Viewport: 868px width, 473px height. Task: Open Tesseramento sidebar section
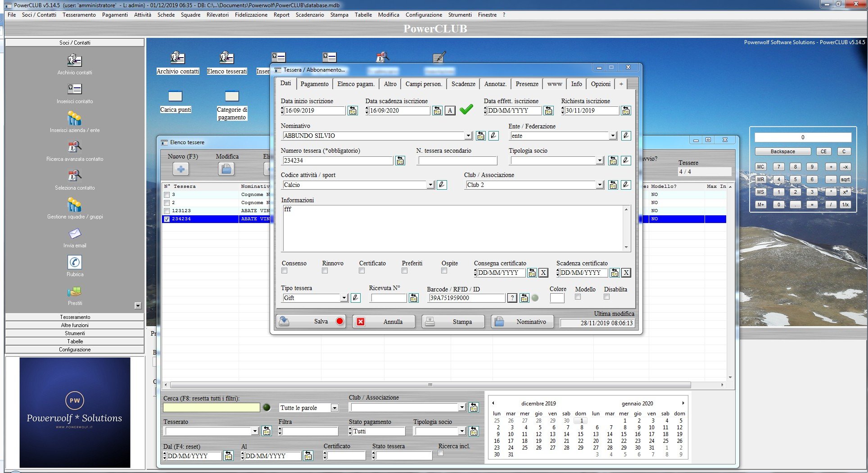(75, 317)
